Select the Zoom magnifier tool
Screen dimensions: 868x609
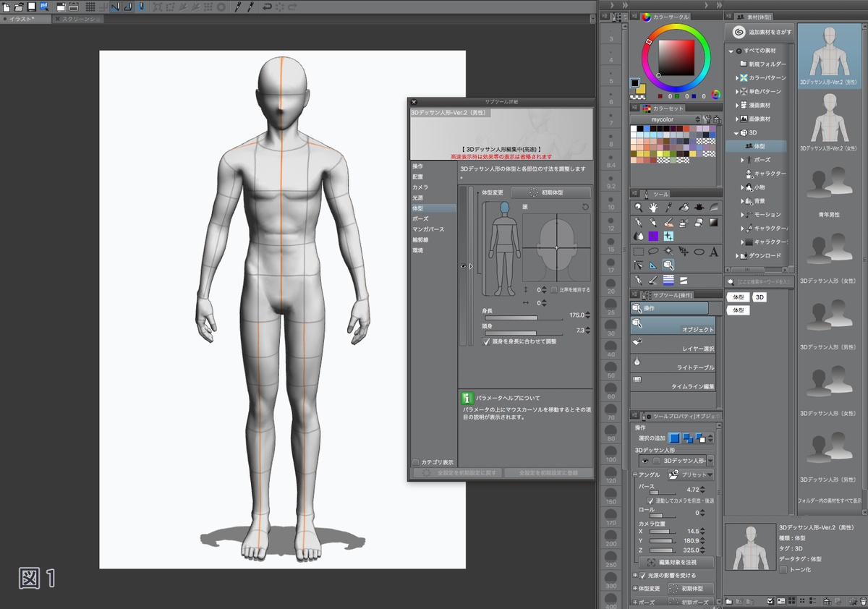[x=639, y=208]
